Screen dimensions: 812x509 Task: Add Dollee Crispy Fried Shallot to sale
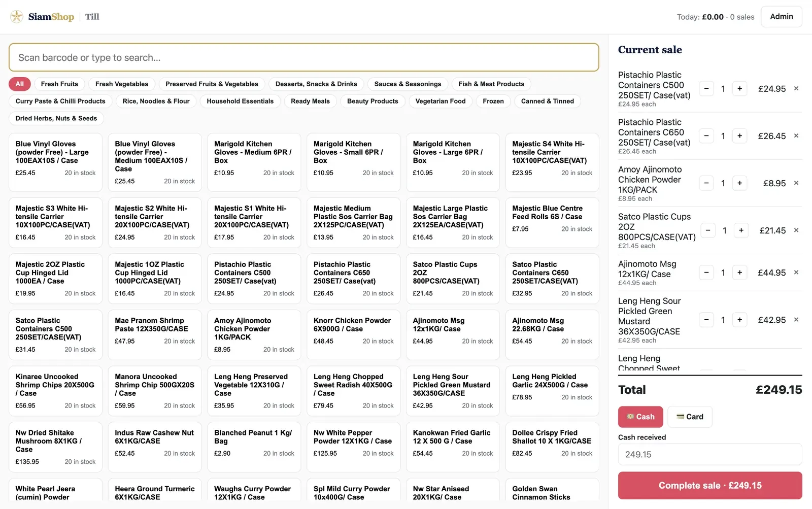pos(552,447)
